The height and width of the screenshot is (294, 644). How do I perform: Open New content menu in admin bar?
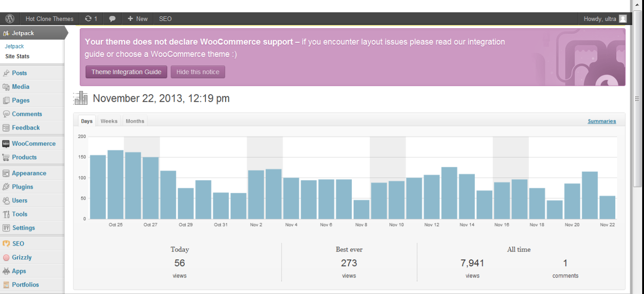pos(138,19)
